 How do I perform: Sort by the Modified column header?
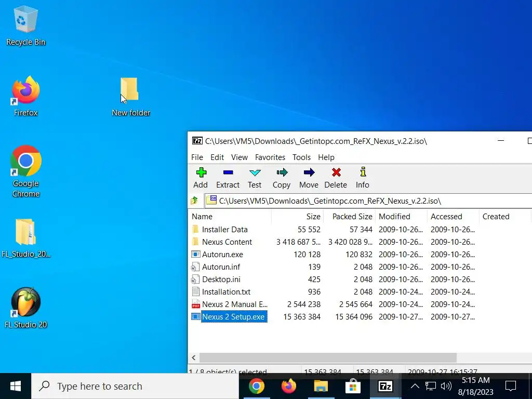pos(401,217)
